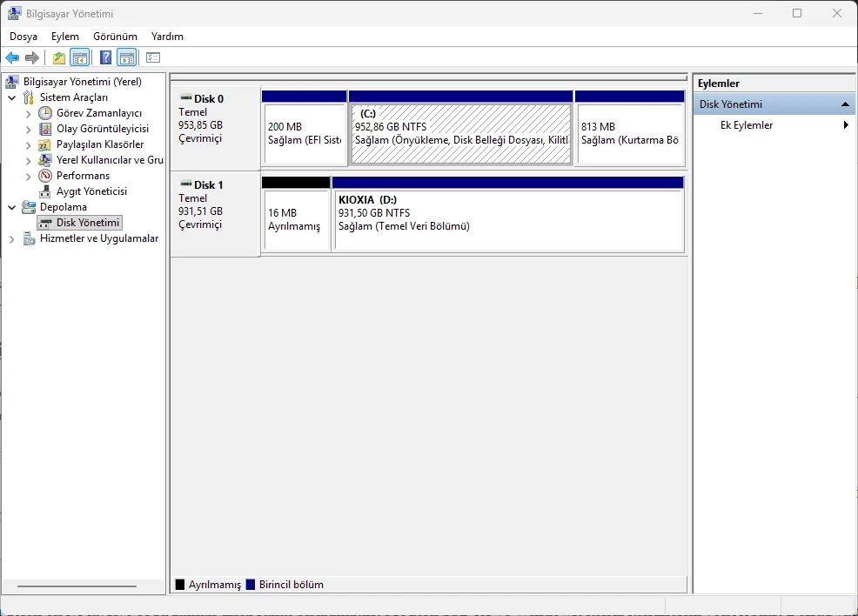The height and width of the screenshot is (616, 858).
Task: Expand Hizmetler ve Uygulamalar node
Action: point(12,239)
